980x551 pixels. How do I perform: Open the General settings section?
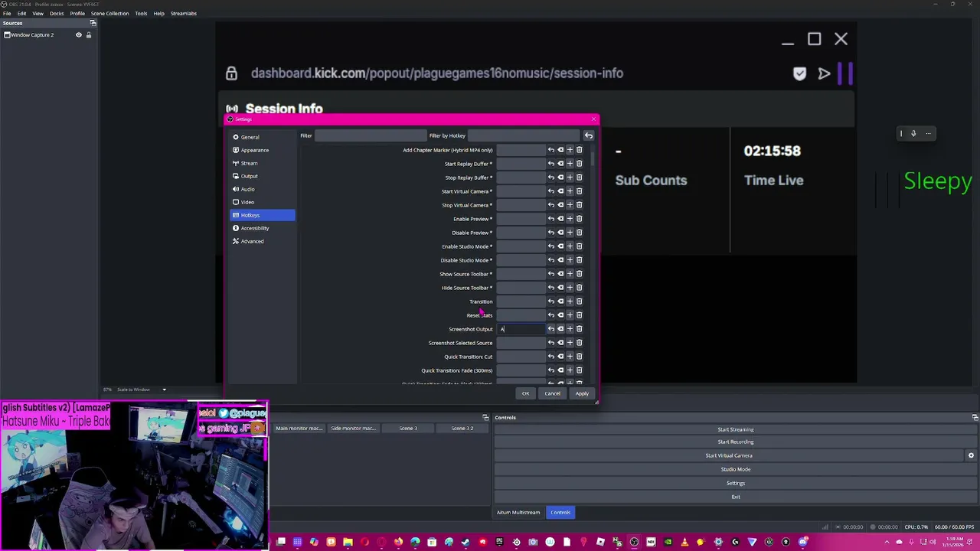pos(263,137)
